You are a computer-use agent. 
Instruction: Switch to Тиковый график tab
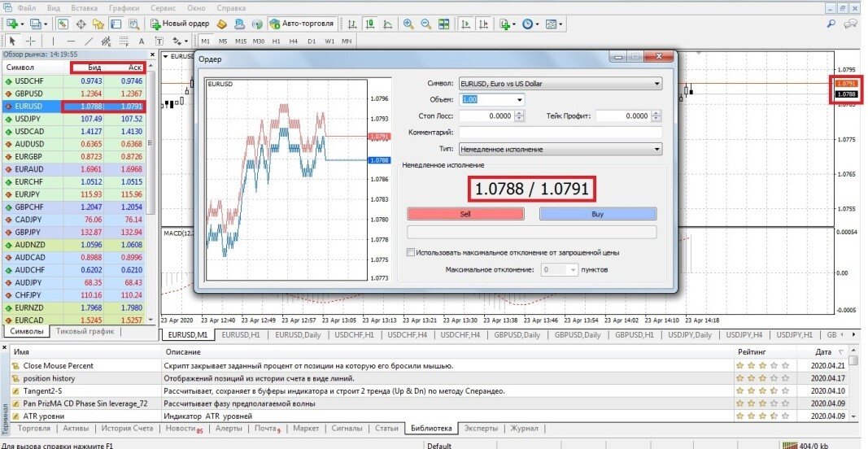[x=85, y=331]
